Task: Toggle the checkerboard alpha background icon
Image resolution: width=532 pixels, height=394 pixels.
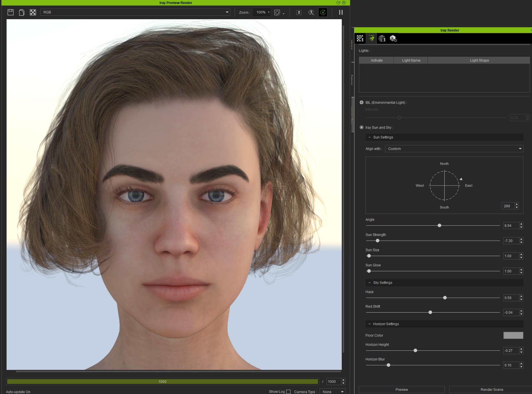Action: pyautogui.click(x=33, y=12)
